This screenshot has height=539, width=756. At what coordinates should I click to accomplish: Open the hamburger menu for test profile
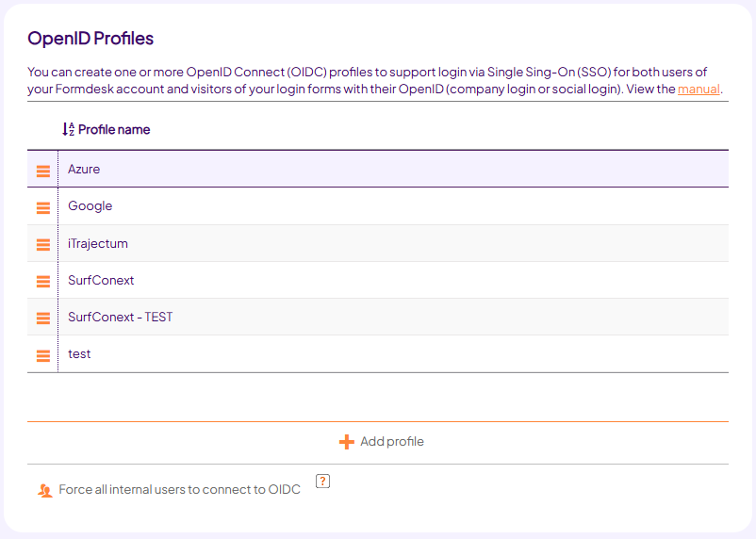pos(43,356)
